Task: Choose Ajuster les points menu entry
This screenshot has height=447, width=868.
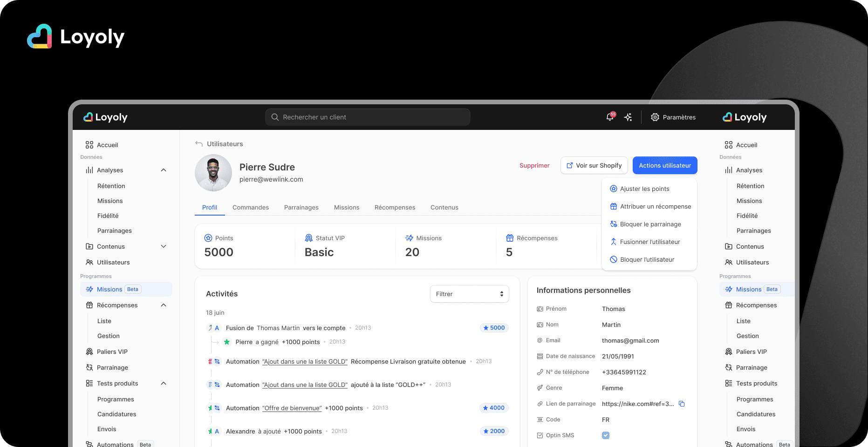Action: (649, 189)
